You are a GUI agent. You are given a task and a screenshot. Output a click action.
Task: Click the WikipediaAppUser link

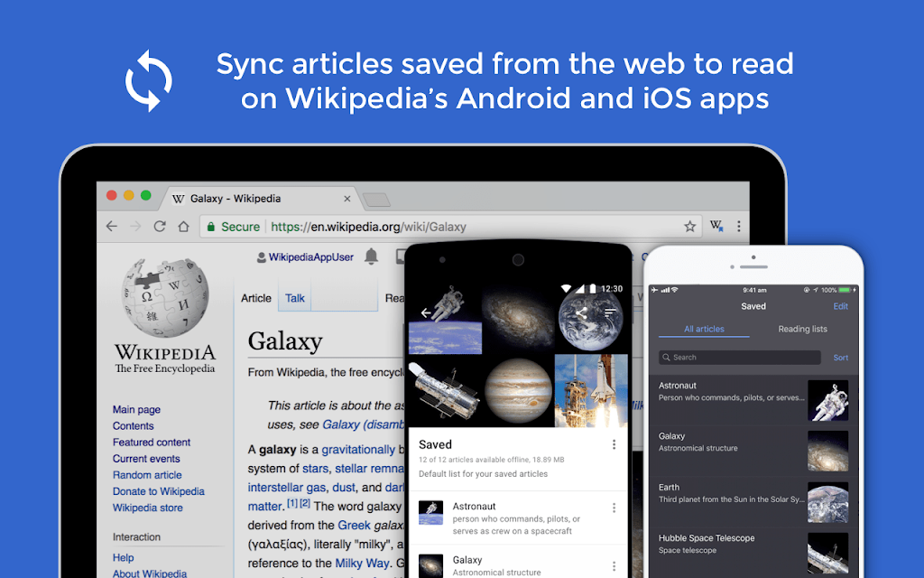tap(311, 257)
